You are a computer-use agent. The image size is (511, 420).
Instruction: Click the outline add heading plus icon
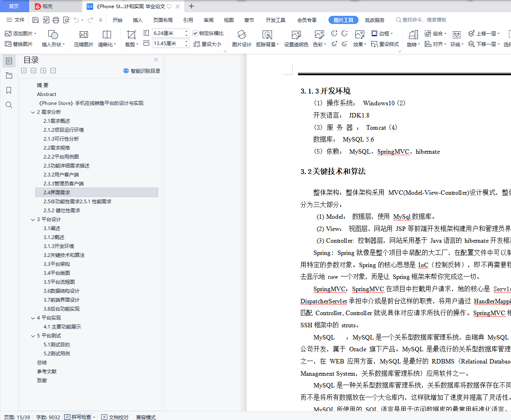[43, 71]
